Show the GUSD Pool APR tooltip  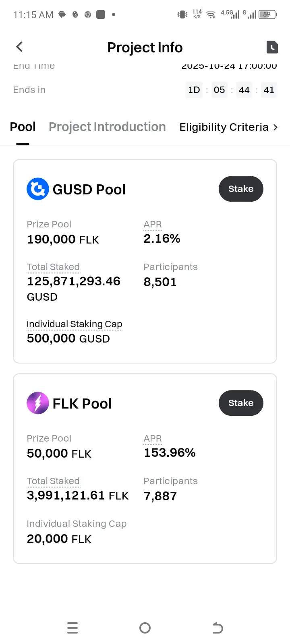coord(153,225)
